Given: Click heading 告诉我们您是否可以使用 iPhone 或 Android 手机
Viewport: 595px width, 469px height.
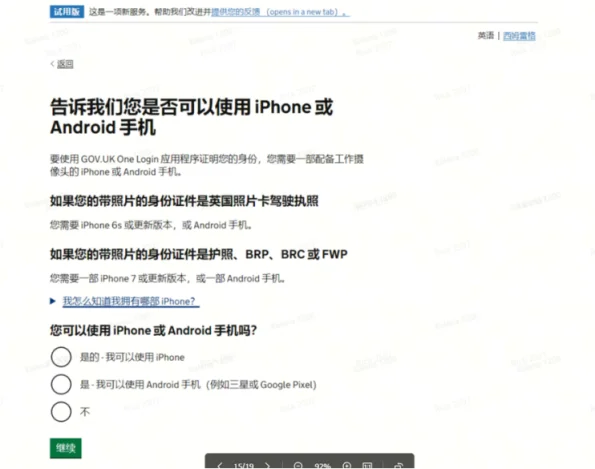Looking at the screenshot, I should [x=192, y=117].
